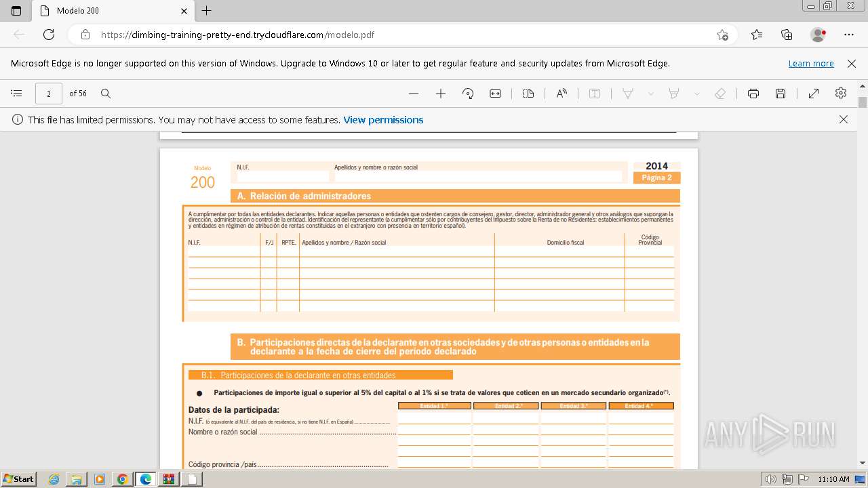
Task: Close the Modelo 200 tab
Action: [x=184, y=11]
